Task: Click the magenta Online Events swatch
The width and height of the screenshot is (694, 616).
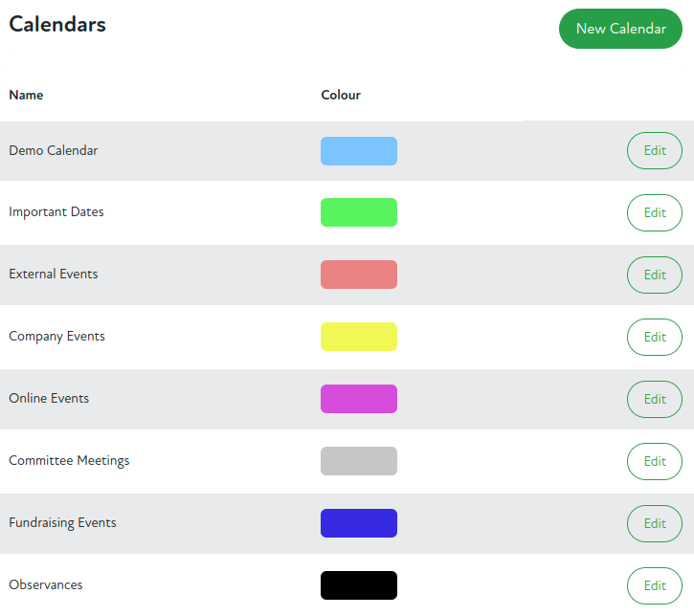Action: pyautogui.click(x=358, y=399)
